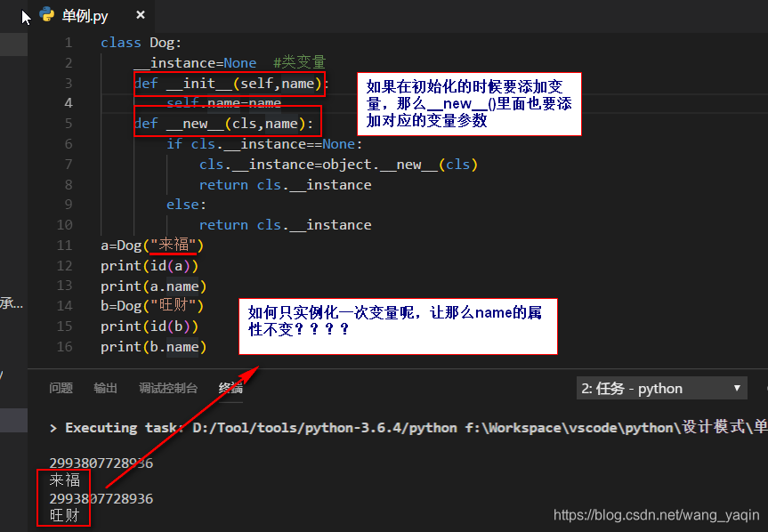Click terminal output '来福'
The height and width of the screenshot is (532, 768).
pyautogui.click(x=65, y=480)
